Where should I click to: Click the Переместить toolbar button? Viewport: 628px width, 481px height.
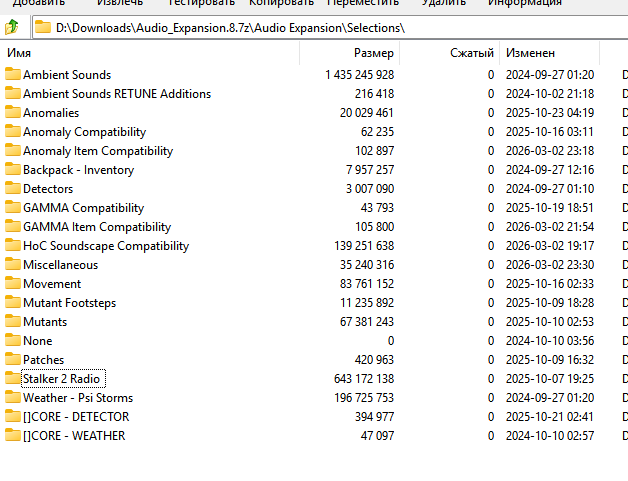(363, 3)
